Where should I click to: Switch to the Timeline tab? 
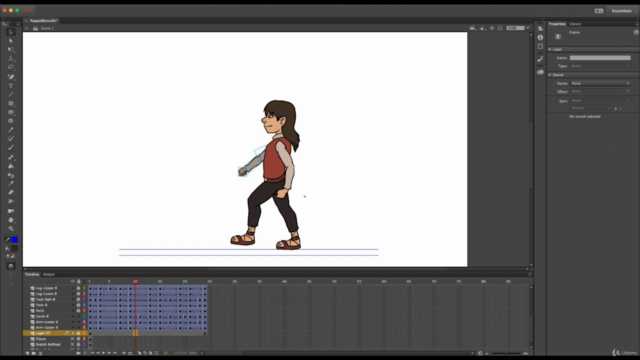pyautogui.click(x=32, y=274)
